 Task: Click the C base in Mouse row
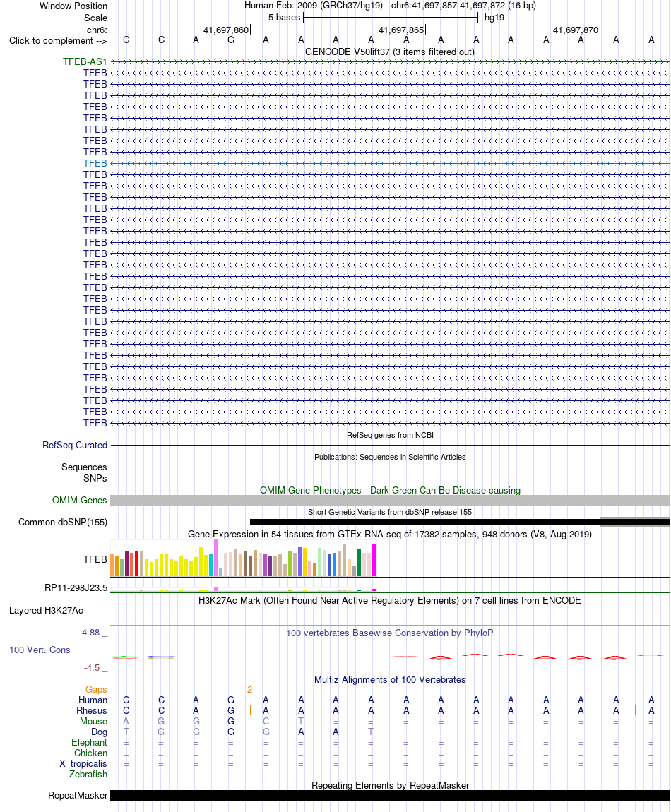click(x=266, y=721)
